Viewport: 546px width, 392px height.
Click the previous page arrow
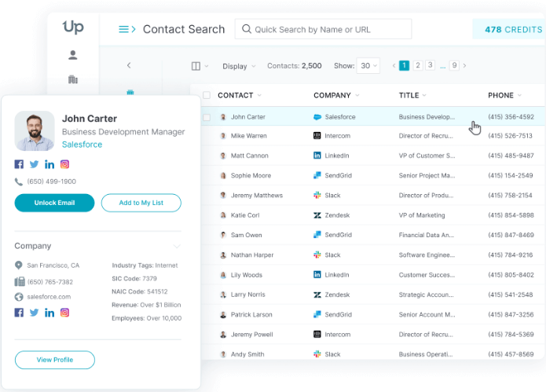[394, 65]
